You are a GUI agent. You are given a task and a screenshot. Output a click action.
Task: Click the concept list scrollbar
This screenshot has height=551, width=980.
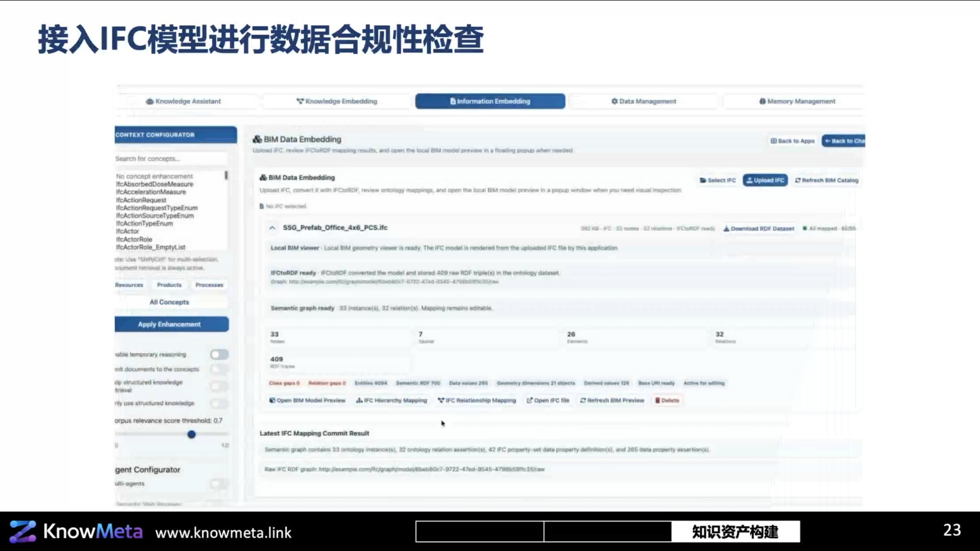click(226, 175)
